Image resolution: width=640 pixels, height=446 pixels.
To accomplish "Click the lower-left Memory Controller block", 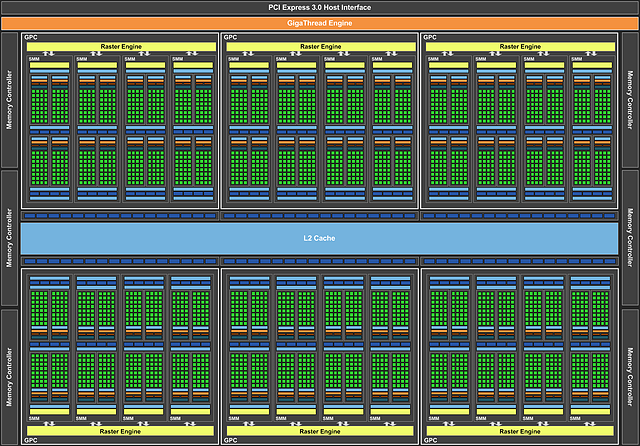I will coord(9,377).
